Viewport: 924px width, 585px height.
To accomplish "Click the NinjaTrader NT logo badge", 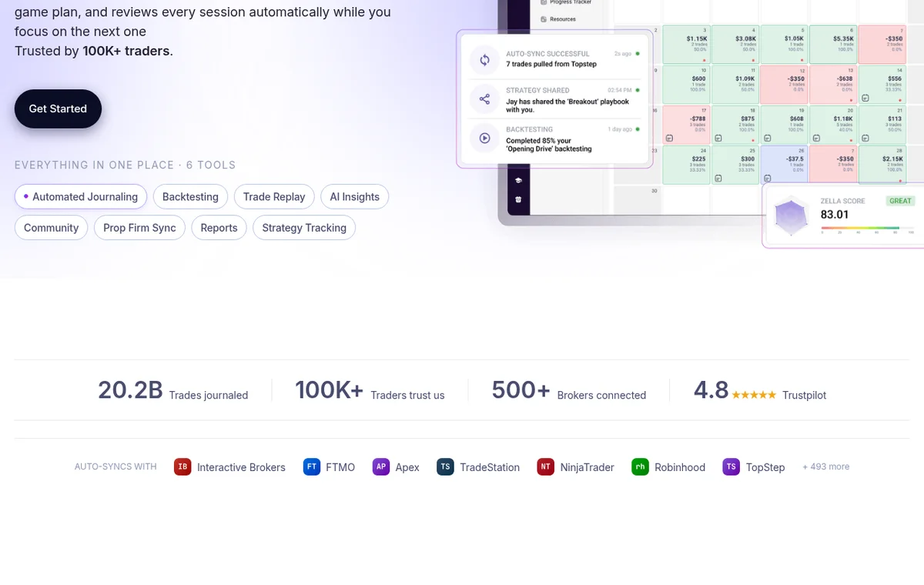I will [x=546, y=466].
